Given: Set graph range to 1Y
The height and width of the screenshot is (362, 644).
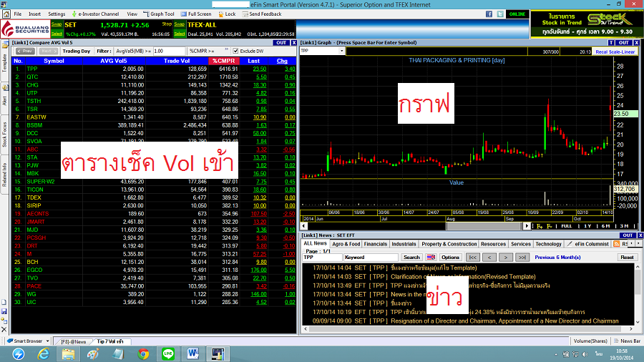Looking at the screenshot, I should point(587,226).
